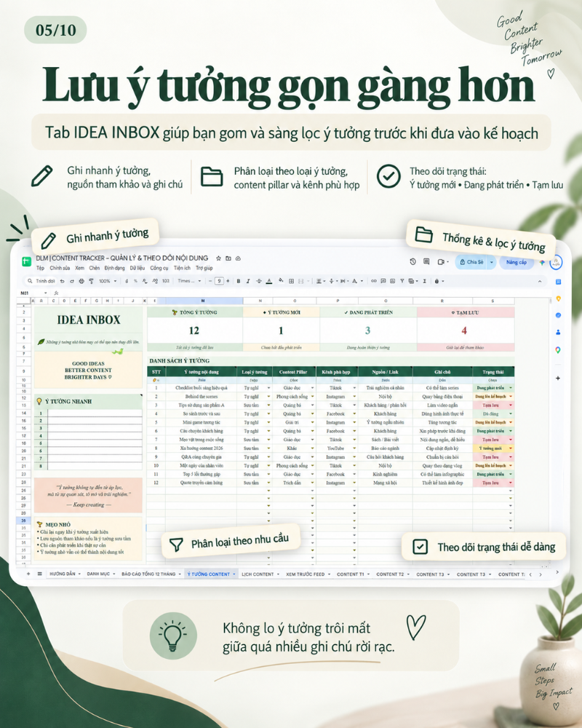Open the Dữ liệu menu

pos(137,268)
